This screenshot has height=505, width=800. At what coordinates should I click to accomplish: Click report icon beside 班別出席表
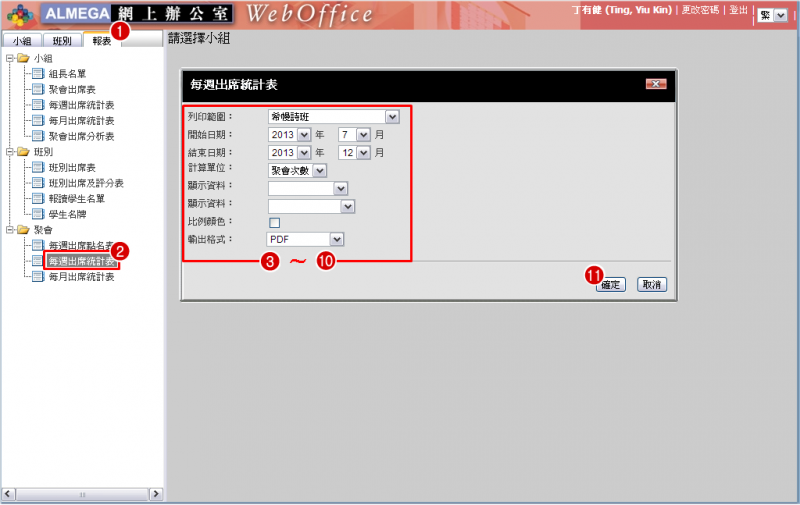point(38,167)
